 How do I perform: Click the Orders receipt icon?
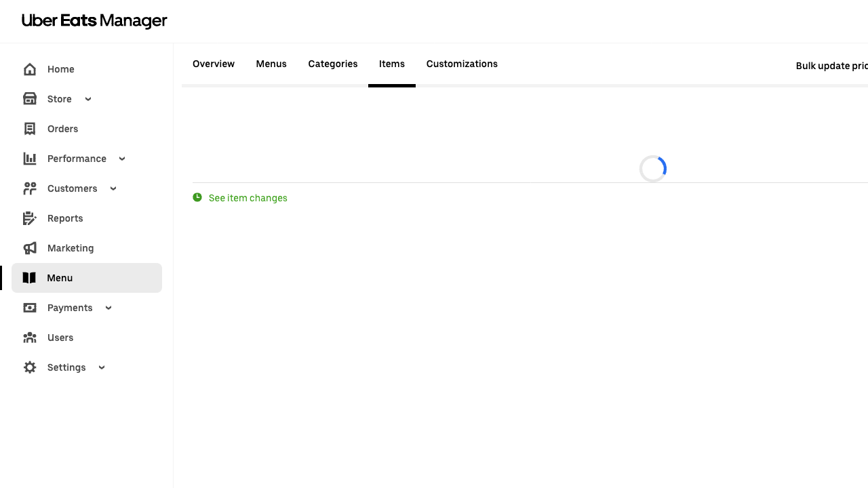pyautogui.click(x=30, y=129)
